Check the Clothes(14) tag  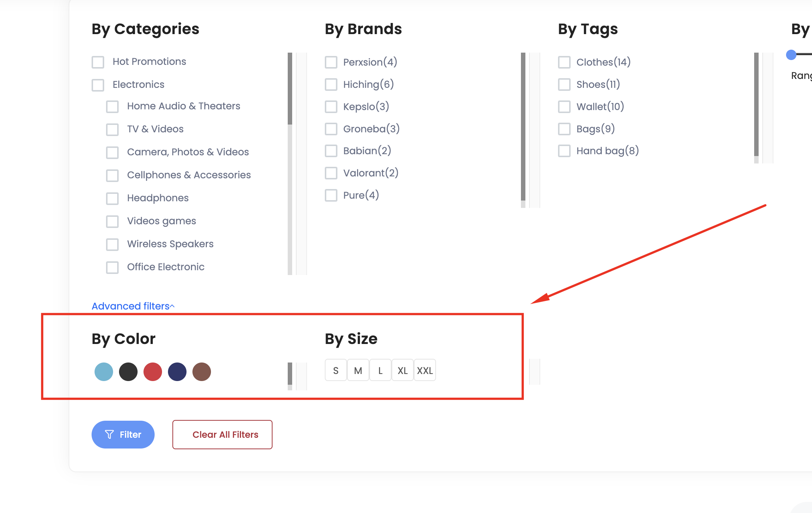click(564, 62)
